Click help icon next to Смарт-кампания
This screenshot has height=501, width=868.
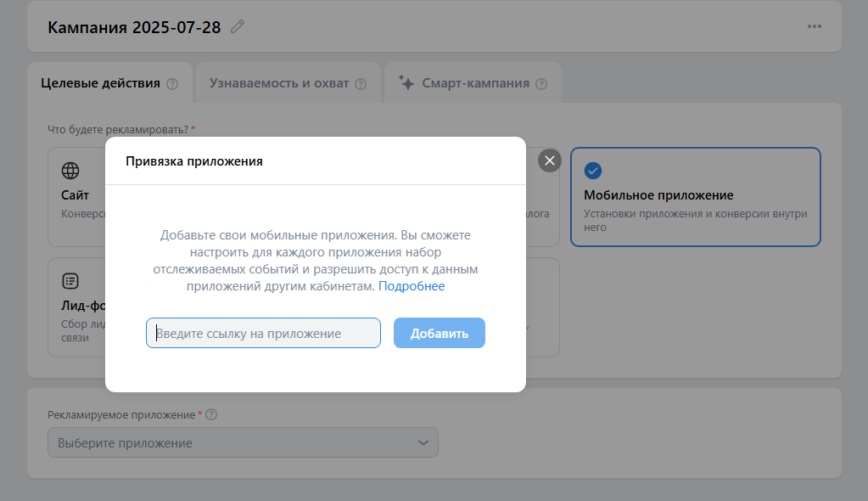pyautogui.click(x=542, y=84)
